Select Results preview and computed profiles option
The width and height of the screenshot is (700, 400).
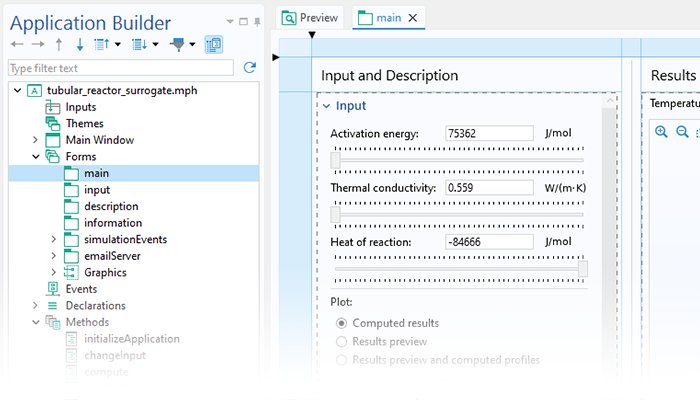point(342,360)
